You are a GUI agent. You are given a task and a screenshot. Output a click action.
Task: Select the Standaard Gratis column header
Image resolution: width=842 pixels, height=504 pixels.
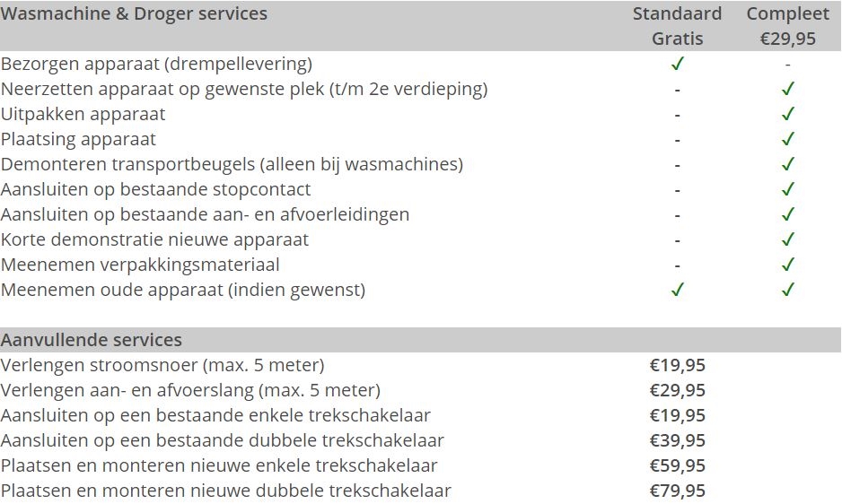pos(677,26)
